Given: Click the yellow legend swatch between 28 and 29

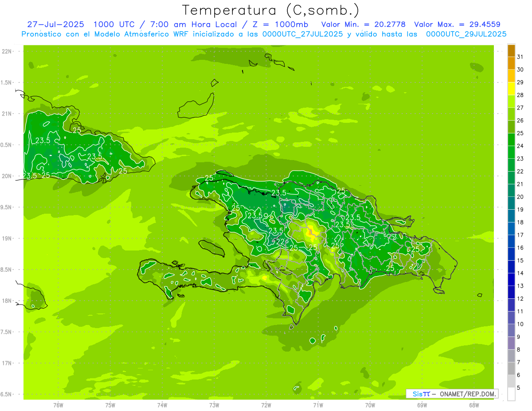Looking at the screenshot, I should [x=511, y=89].
